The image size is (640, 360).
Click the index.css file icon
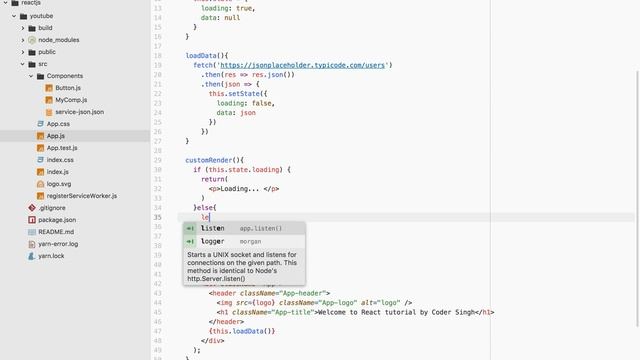click(40, 160)
